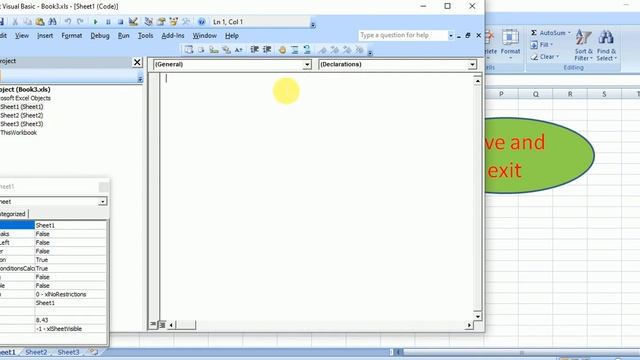Click in the 'Type a question for help' box
Image resolution: width=640 pixels, height=360 pixels.
click(402, 36)
